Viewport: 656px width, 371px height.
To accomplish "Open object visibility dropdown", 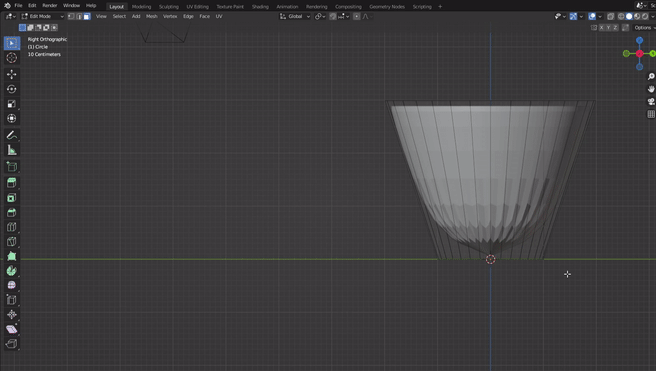I will pos(560,16).
